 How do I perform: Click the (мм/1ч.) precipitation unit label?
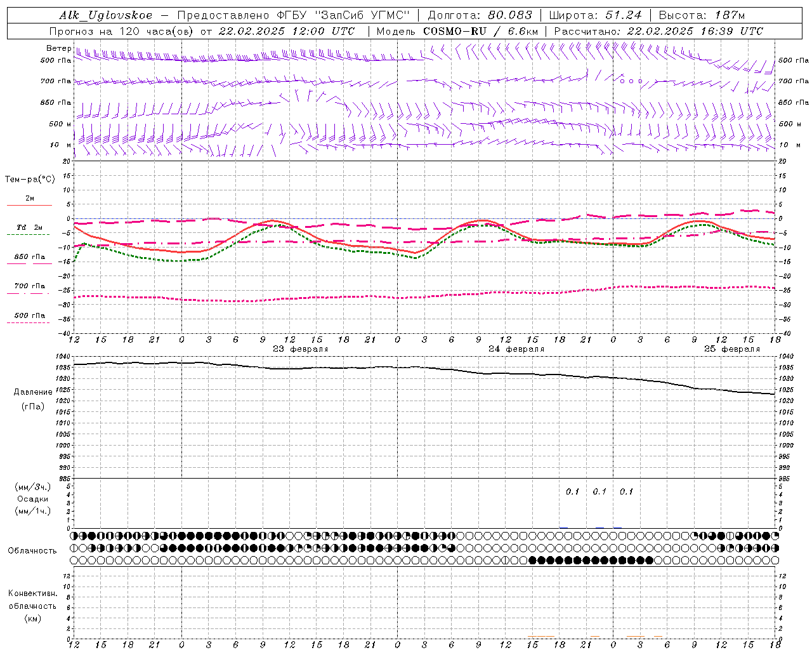click(x=33, y=511)
